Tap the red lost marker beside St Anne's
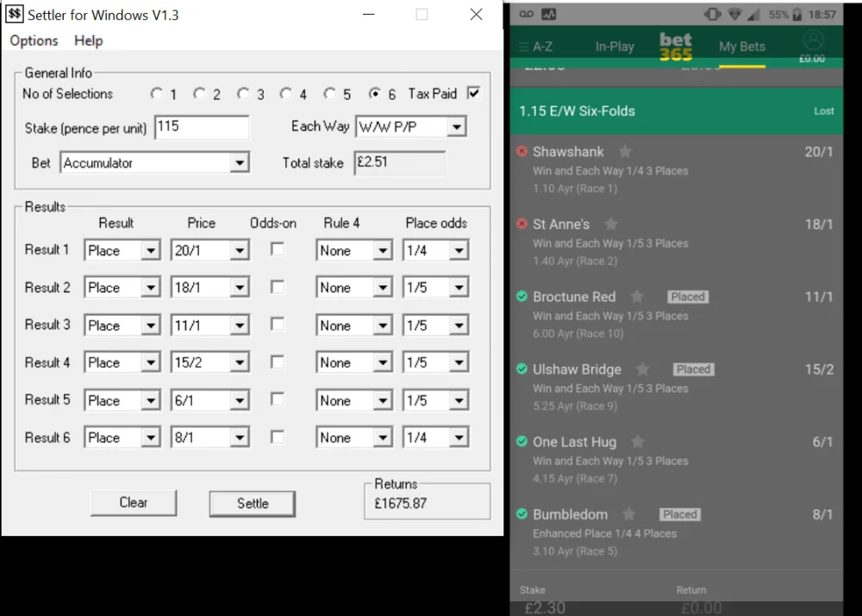Image resolution: width=862 pixels, height=616 pixels. click(x=522, y=224)
